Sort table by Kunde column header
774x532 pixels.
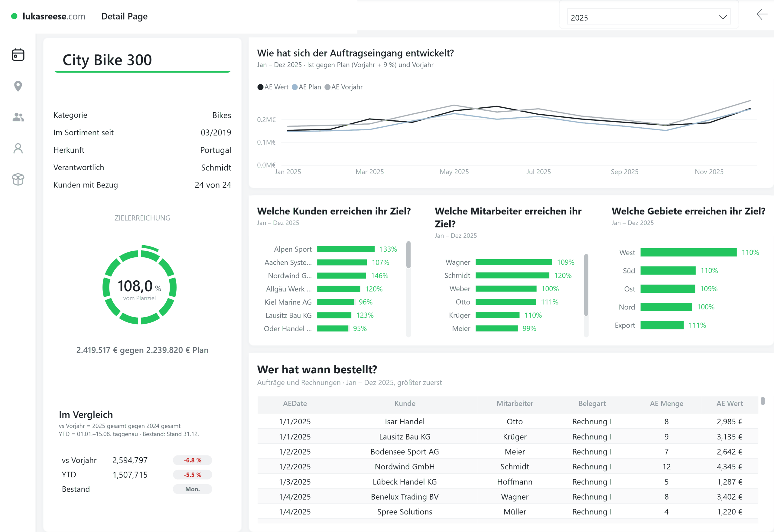coord(405,403)
